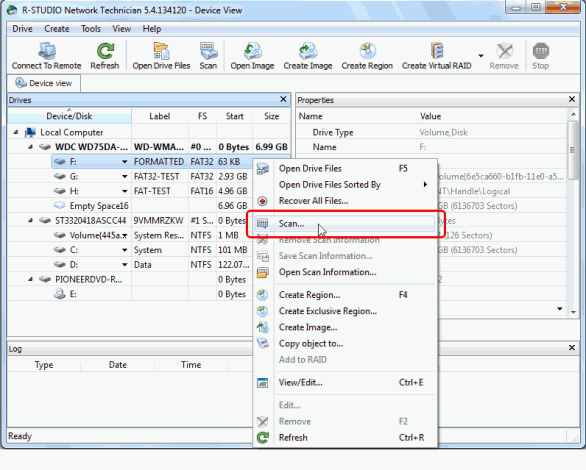This screenshot has width=586, height=470.
Task: Sort by Label column header
Action: (x=160, y=116)
